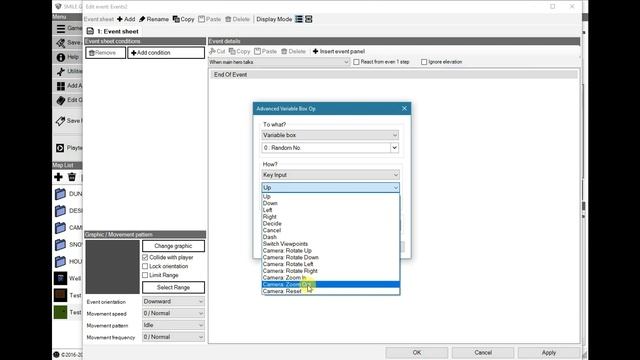Open the Event orientation 'Downward' dropdown

(x=173, y=302)
